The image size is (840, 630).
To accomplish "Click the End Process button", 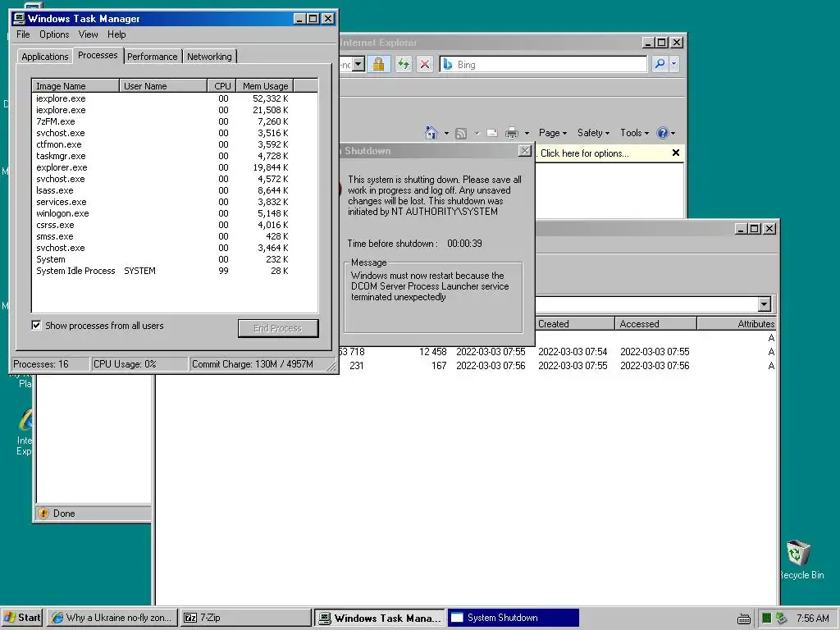I will coord(278,328).
